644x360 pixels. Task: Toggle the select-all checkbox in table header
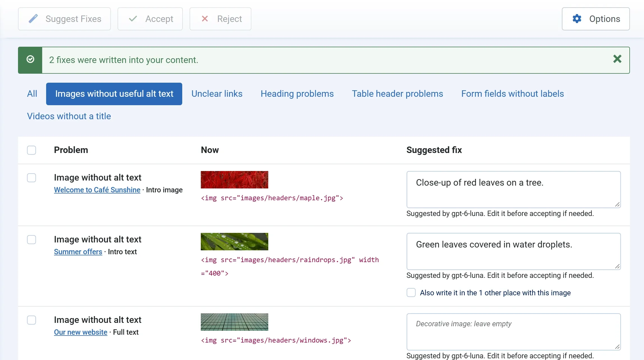click(31, 150)
